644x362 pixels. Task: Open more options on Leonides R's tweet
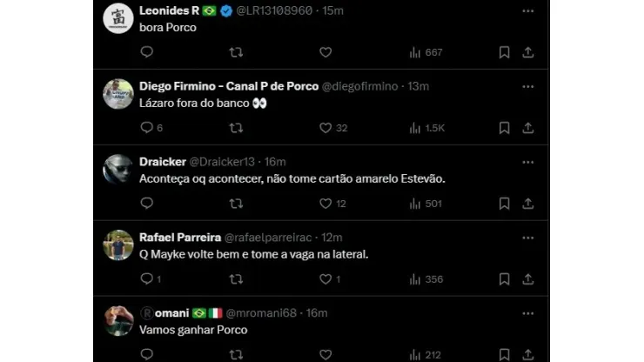tap(527, 10)
